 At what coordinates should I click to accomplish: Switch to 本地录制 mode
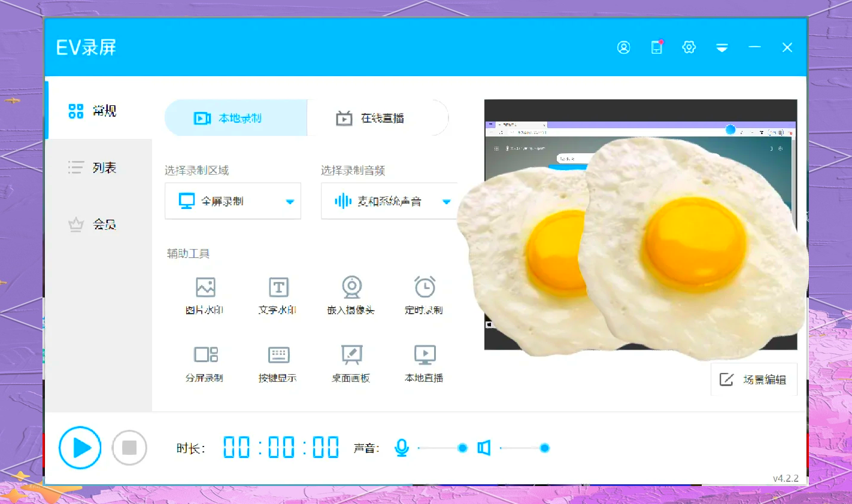[x=236, y=118]
